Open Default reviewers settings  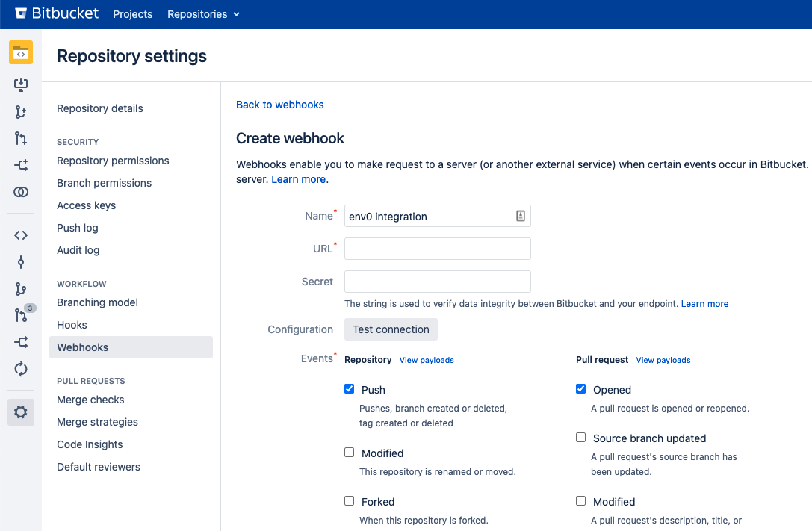tap(99, 467)
